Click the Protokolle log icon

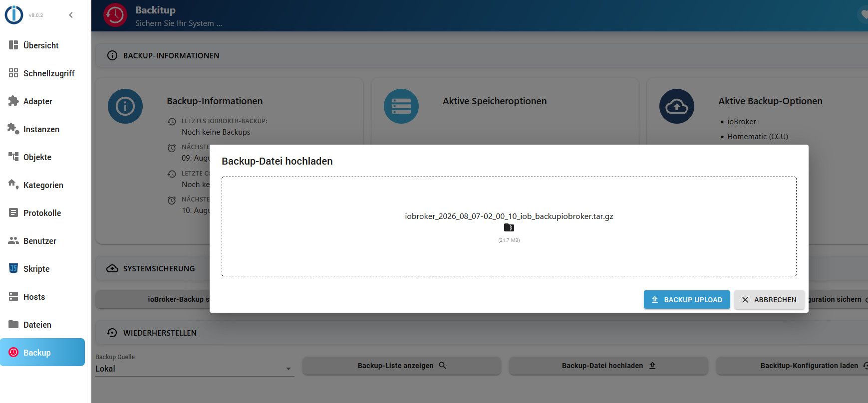tap(13, 212)
